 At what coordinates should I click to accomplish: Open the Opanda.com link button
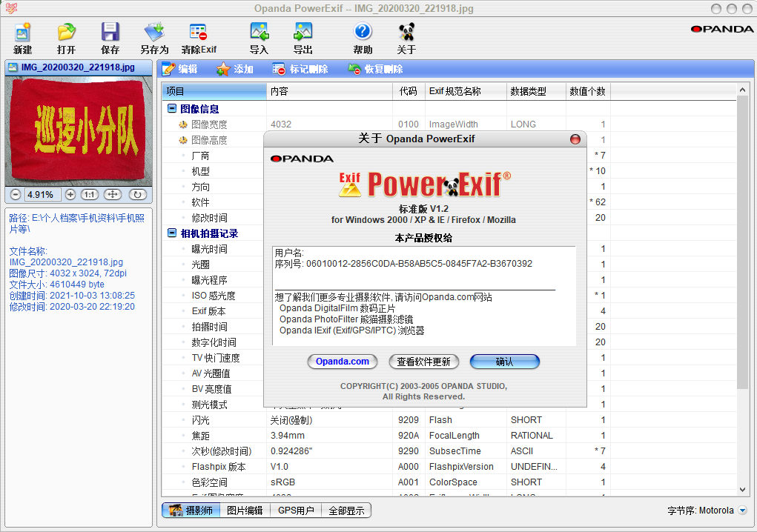pyautogui.click(x=343, y=362)
